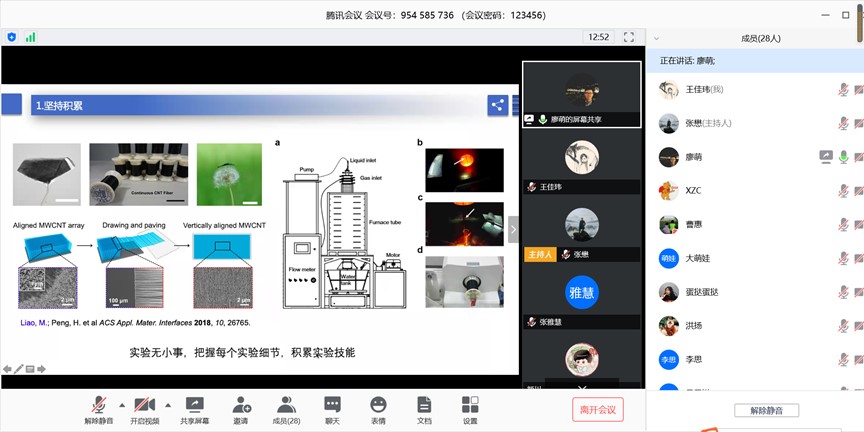Toggle muted mic icon in 洪扬's row
Screen dimensions: 864x432
click(843, 326)
